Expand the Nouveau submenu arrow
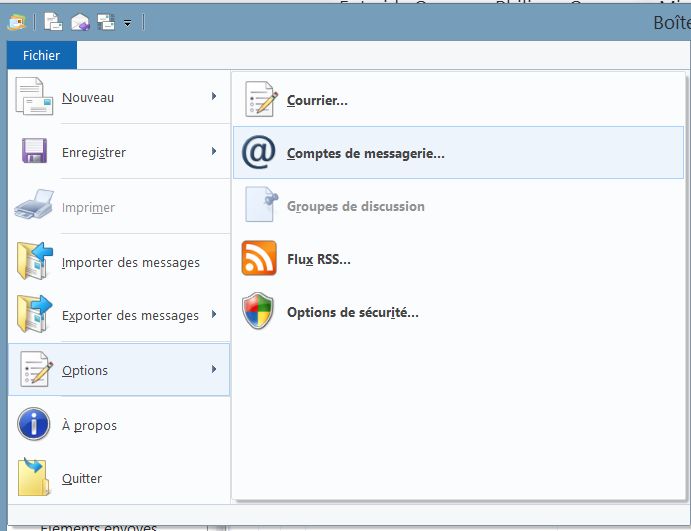The image size is (691, 531). [214, 96]
